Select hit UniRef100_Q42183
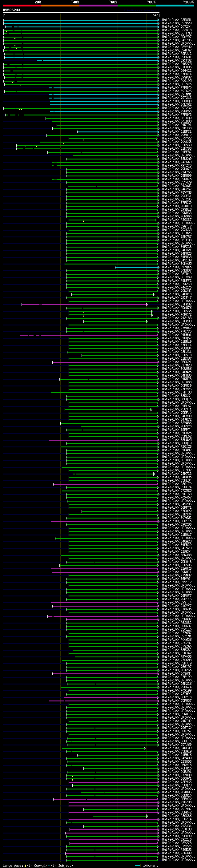 pyautogui.click(x=176, y=318)
